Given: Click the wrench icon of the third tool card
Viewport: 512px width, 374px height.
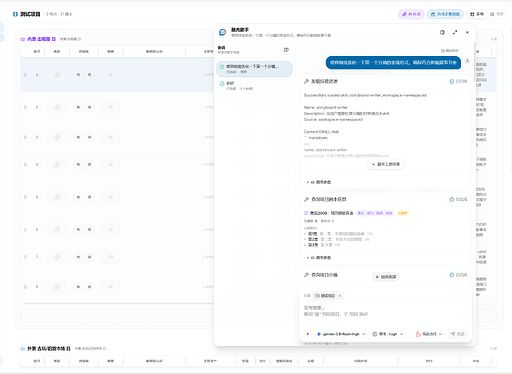Looking at the screenshot, I should (306, 275).
